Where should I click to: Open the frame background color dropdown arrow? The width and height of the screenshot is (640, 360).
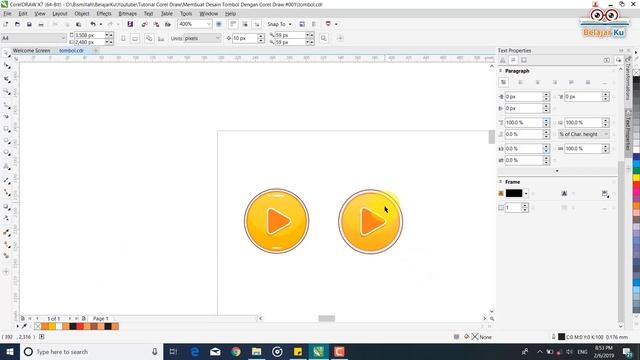pyautogui.click(x=526, y=193)
